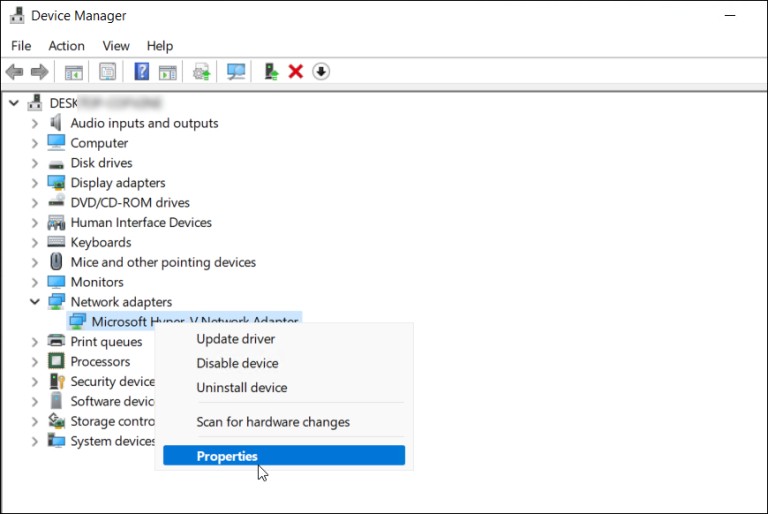
Task: Select Properties in the context menu
Action: 284,456
